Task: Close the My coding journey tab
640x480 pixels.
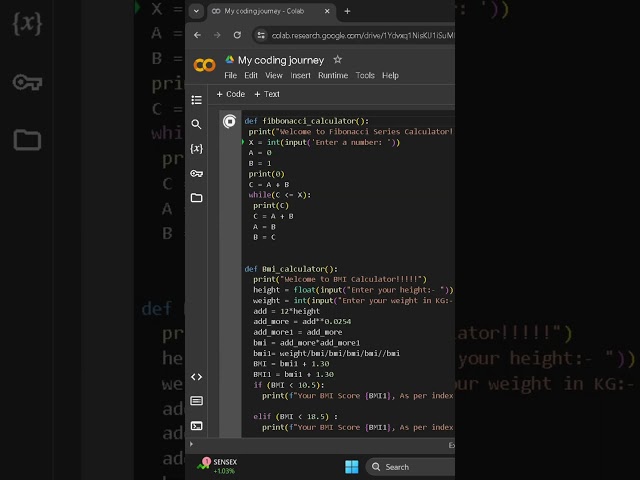Action: (x=327, y=11)
